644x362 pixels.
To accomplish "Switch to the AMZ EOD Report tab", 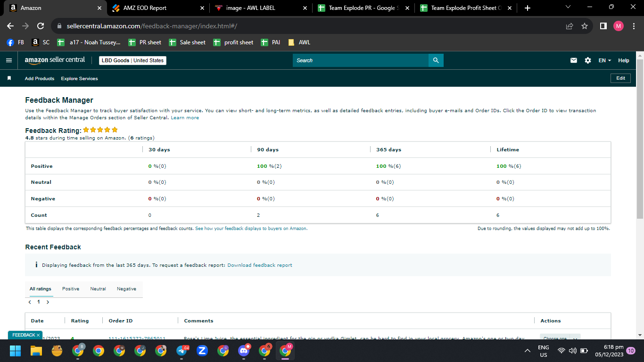I will click(157, 8).
